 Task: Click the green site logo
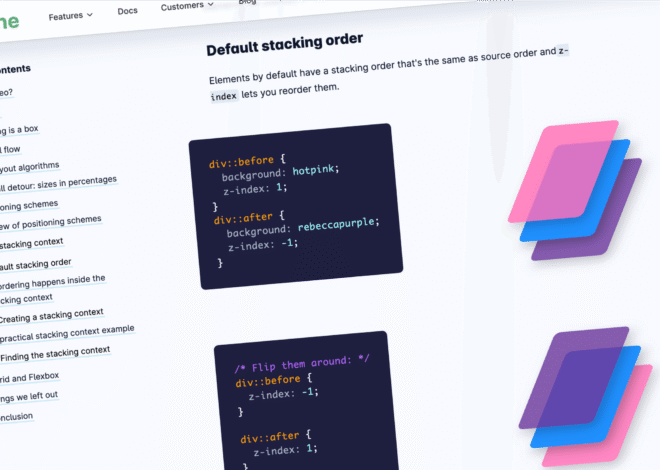8,23
